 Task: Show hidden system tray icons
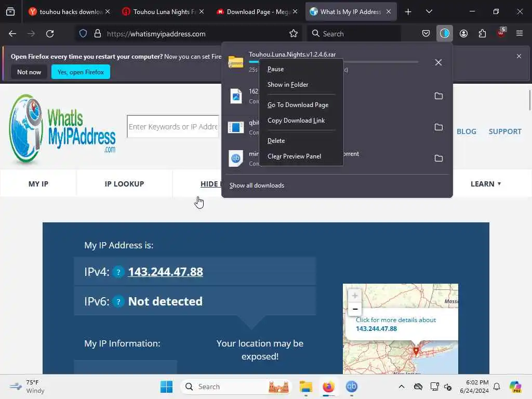(x=402, y=387)
